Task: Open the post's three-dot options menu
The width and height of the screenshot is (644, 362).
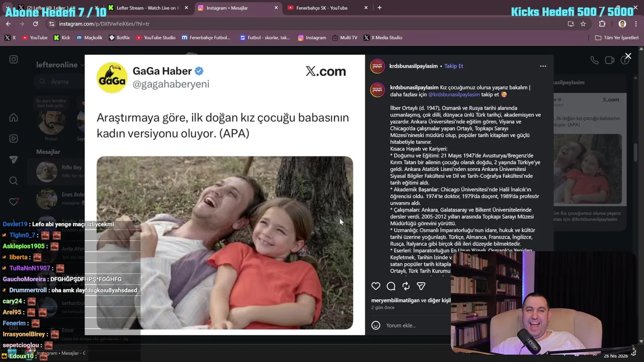Action: point(543,66)
